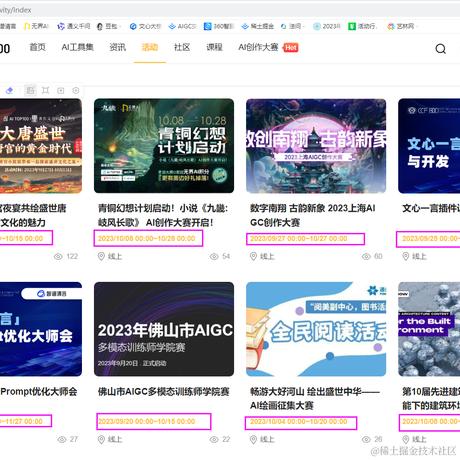The width and height of the screenshot is (460, 460).
Task: Open the 课程 nav tab
Action: [214, 47]
